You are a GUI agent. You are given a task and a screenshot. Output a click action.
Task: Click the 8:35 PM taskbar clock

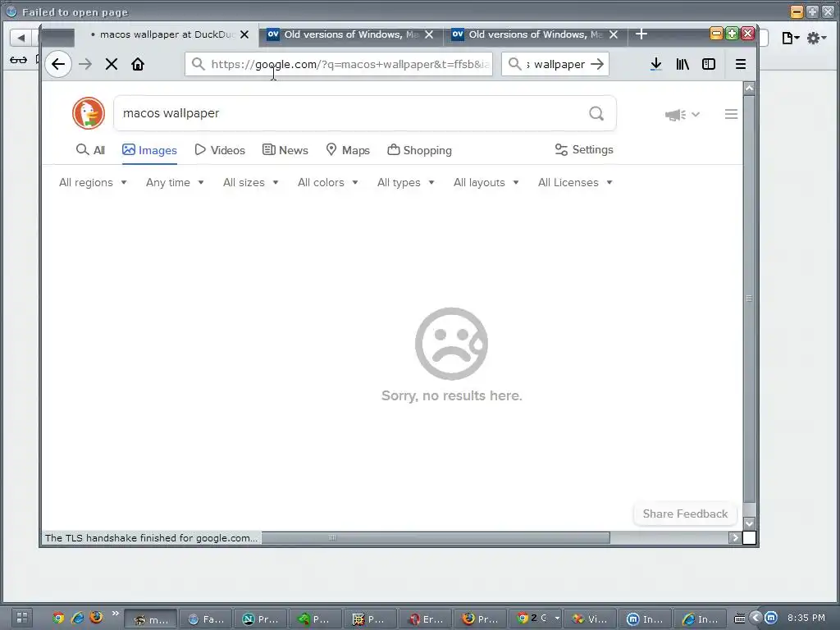tap(806, 619)
